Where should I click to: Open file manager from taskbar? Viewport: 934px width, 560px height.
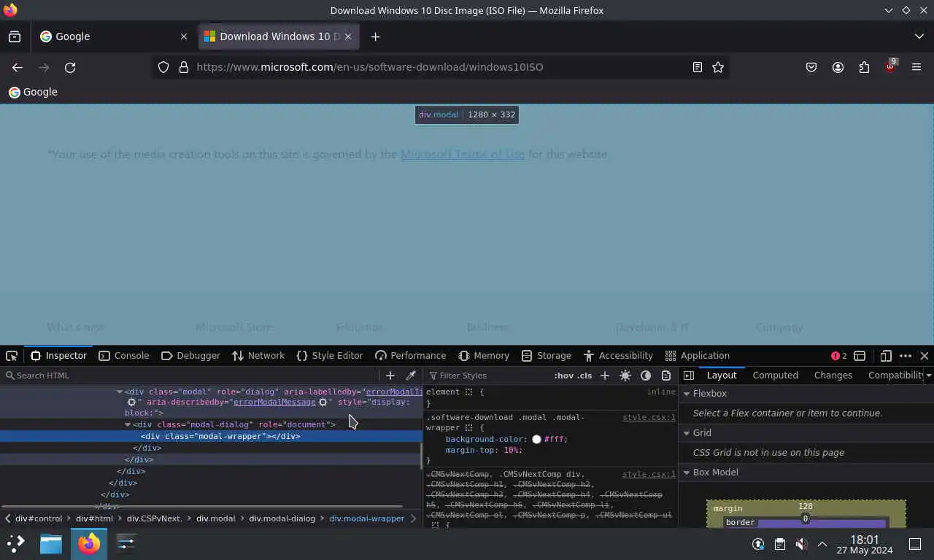51,543
